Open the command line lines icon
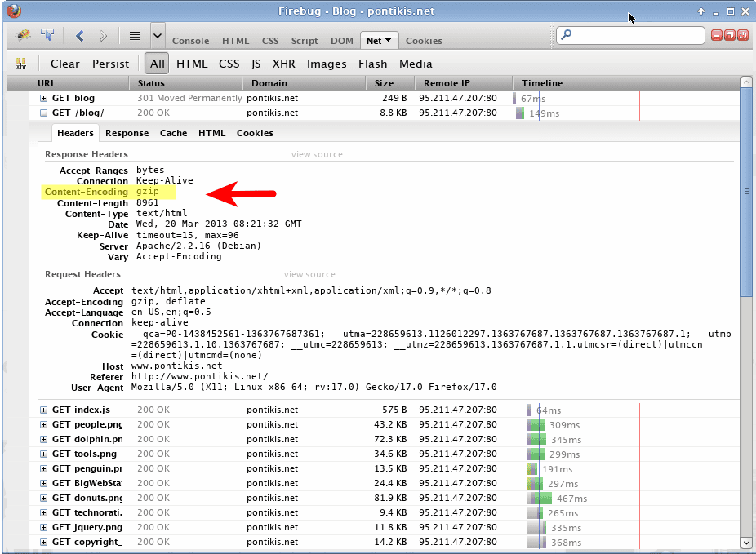This screenshot has width=756, height=554. (135, 36)
